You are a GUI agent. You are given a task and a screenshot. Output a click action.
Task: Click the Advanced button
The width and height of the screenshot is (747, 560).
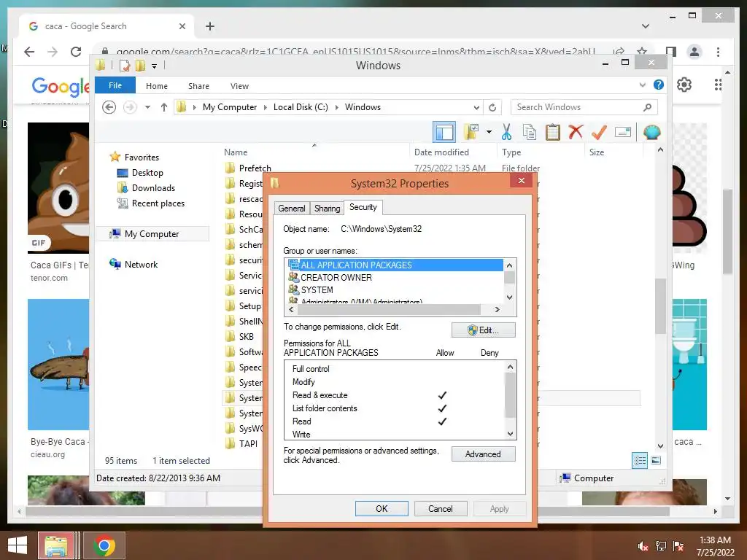coord(483,454)
